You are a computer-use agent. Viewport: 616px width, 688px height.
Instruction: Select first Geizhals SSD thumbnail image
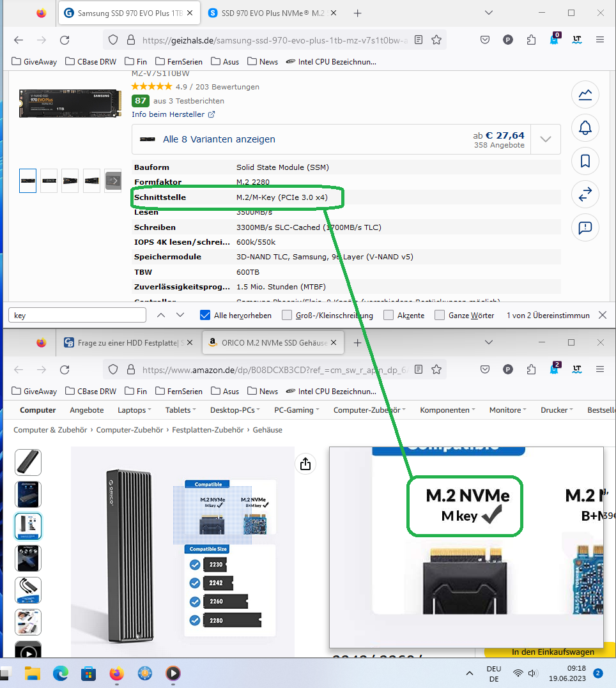27,181
